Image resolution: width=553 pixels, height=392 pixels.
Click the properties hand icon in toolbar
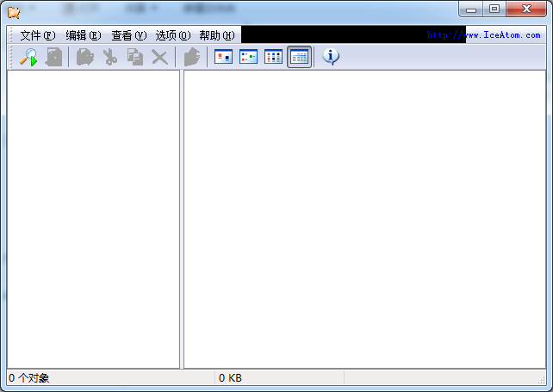coord(191,57)
